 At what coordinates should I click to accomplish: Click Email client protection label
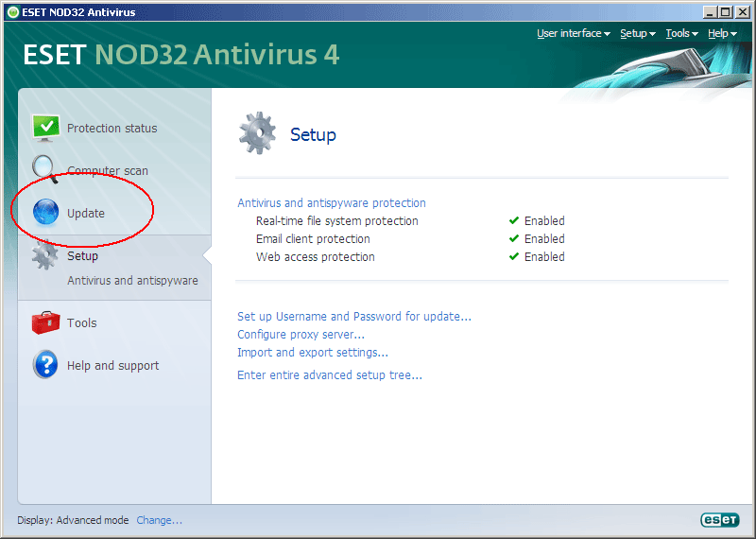313,239
